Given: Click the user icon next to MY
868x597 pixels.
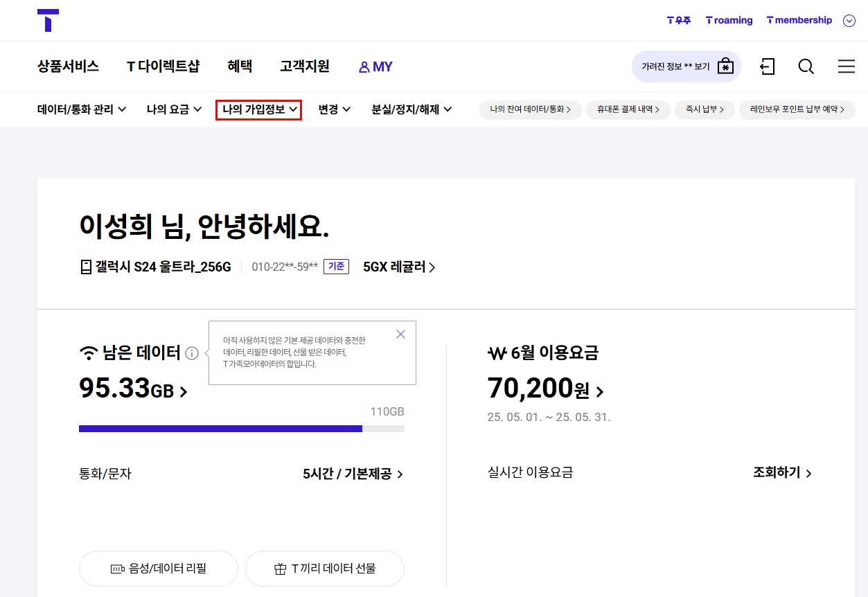Looking at the screenshot, I should click(364, 67).
